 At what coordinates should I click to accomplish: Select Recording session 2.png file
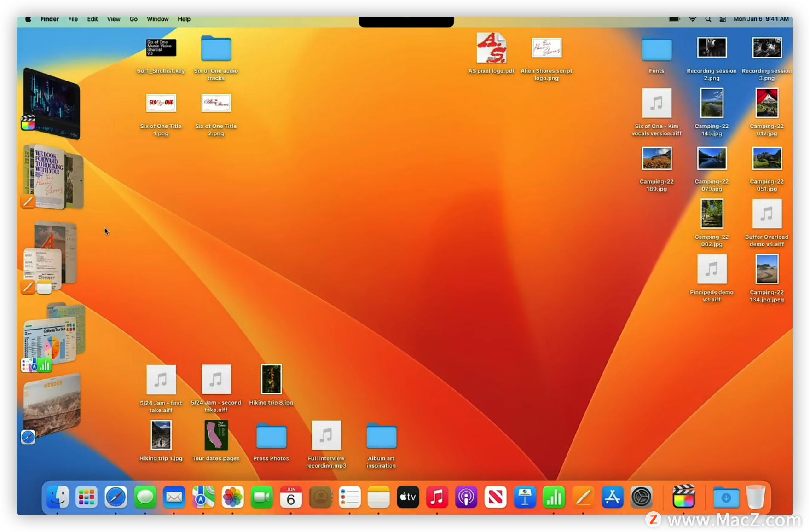(x=712, y=59)
